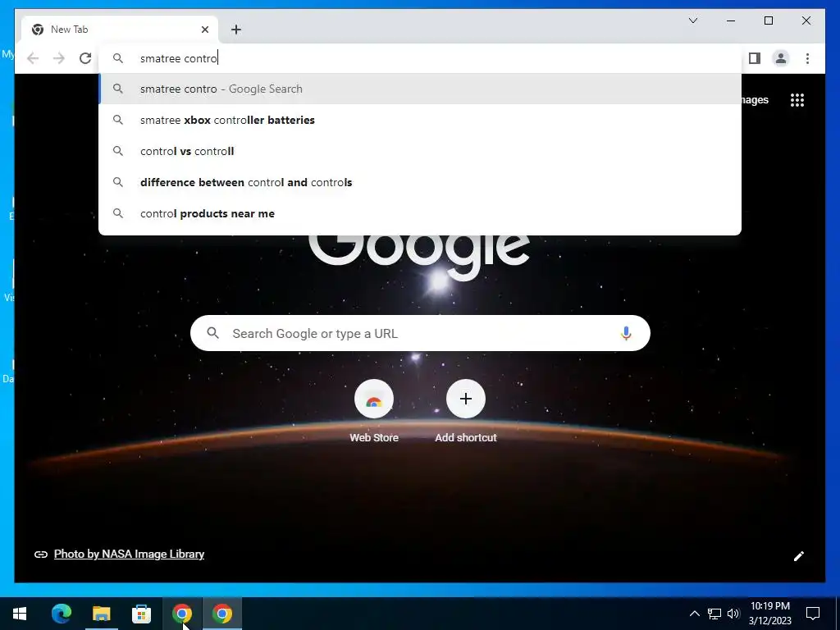
Task: Open the tab search dropdown arrow
Action: (x=692, y=21)
